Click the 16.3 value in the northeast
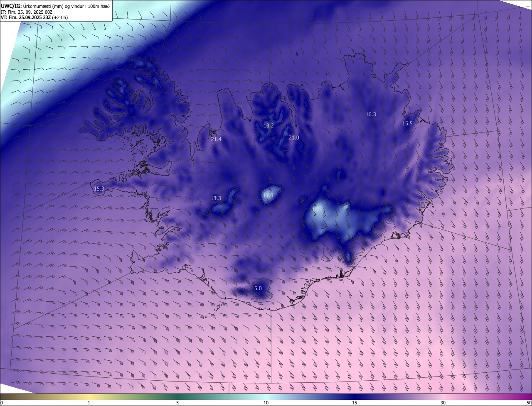Viewport: 532px width, 406px height. click(x=371, y=114)
